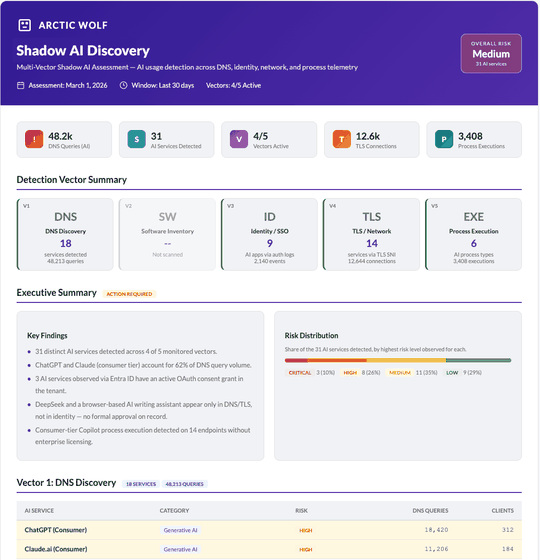Click the orange T TLS Connections icon
This screenshot has width=540, height=560.
(342, 139)
